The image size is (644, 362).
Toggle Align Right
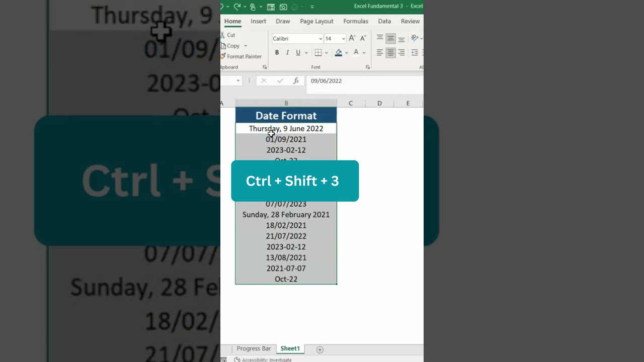[401, 52]
